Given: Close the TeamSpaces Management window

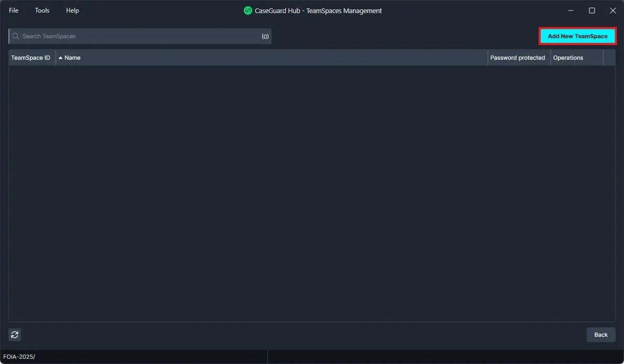Looking at the screenshot, I should pos(613,10).
